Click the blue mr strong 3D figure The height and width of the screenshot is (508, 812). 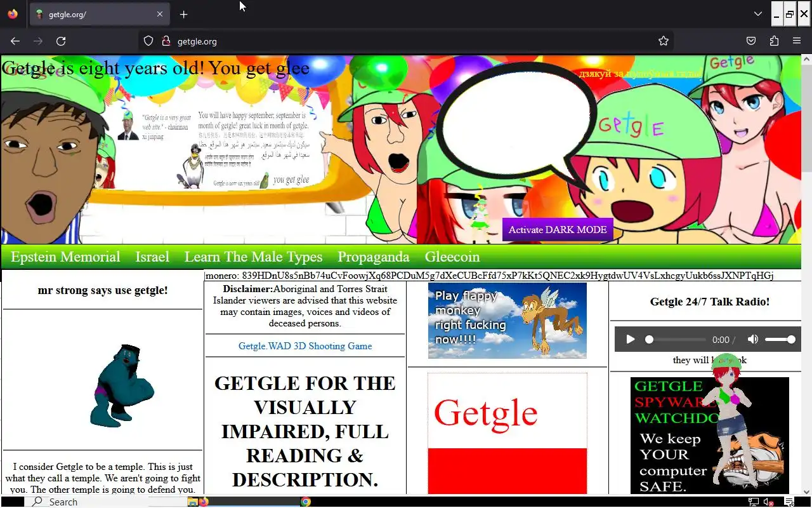tap(121, 386)
